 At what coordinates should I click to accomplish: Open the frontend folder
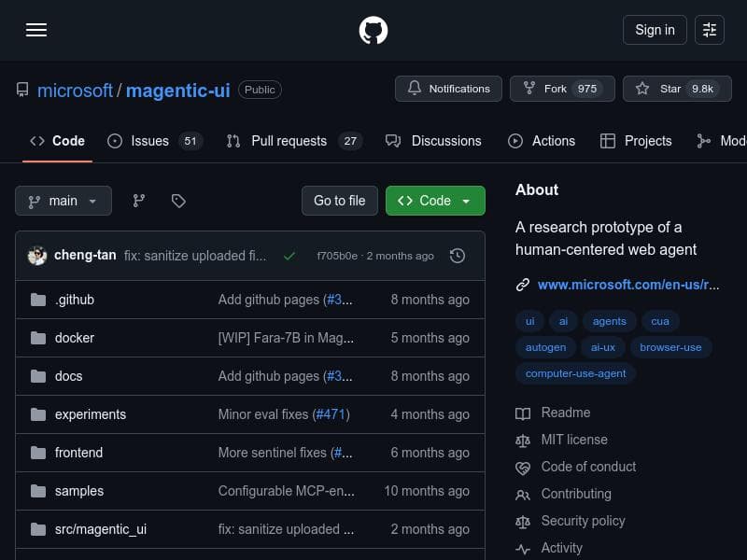(x=78, y=453)
